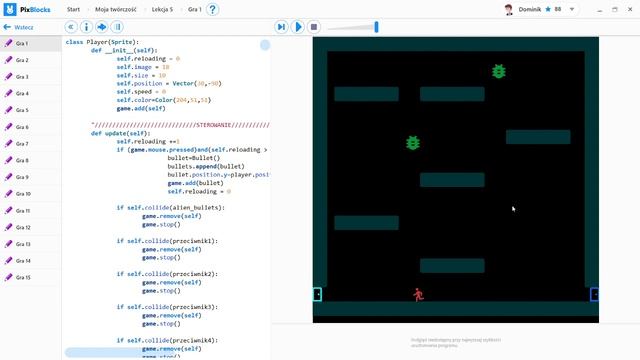The height and width of the screenshot is (360, 640).
Task: Click the 'self.position = Vector' line
Action: coord(169,83)
